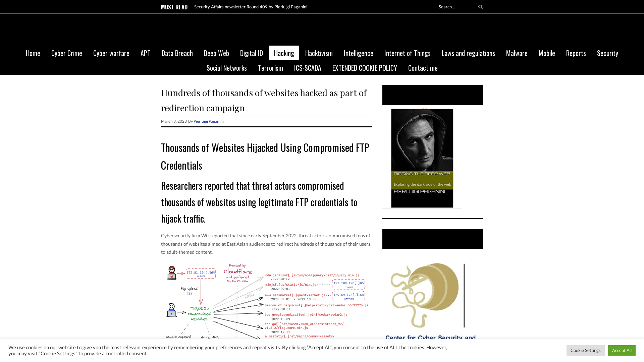Click Accept All cookies button

(622, 350)
